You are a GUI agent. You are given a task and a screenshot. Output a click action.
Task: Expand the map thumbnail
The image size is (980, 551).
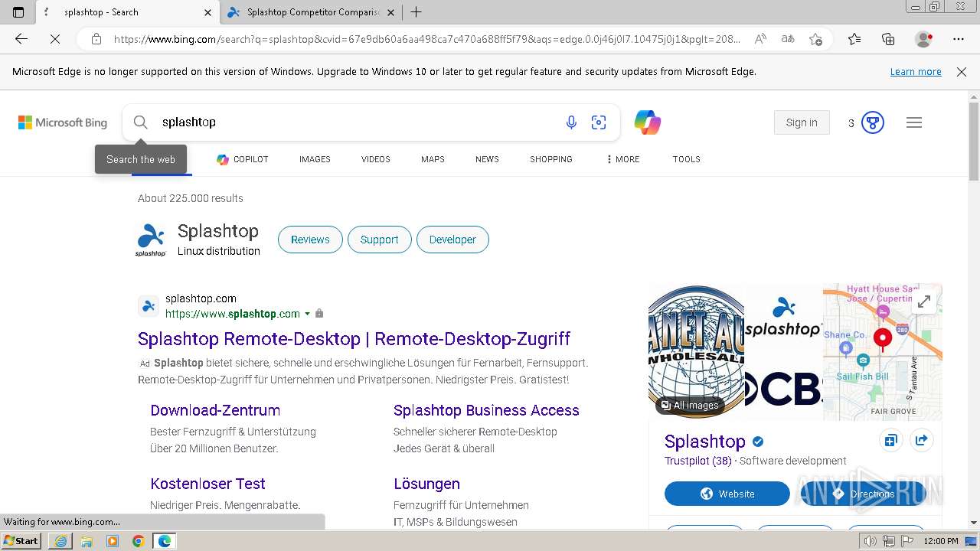[924, 302]
